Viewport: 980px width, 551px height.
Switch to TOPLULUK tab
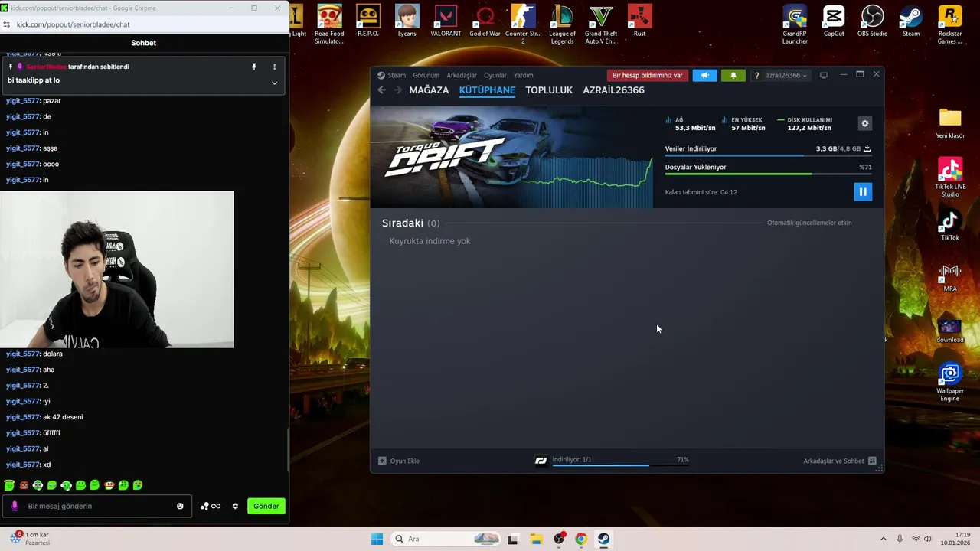click(x=549, y=90)
